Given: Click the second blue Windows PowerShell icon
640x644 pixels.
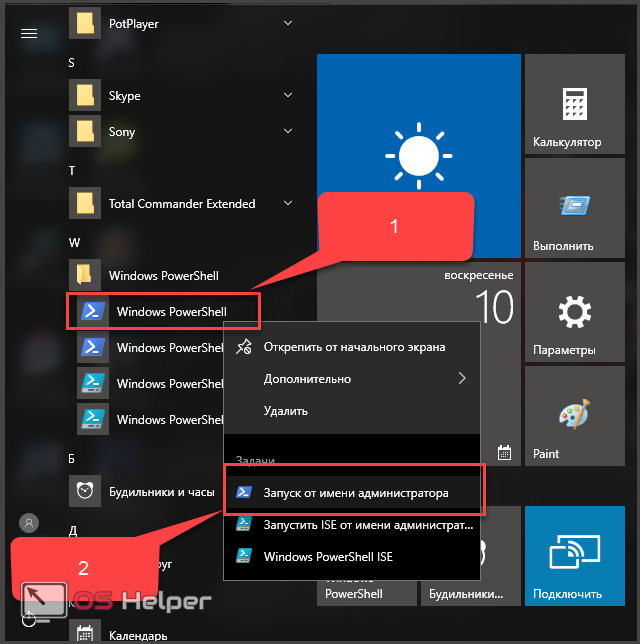Looking at the screenshot, I should (93, 347).
